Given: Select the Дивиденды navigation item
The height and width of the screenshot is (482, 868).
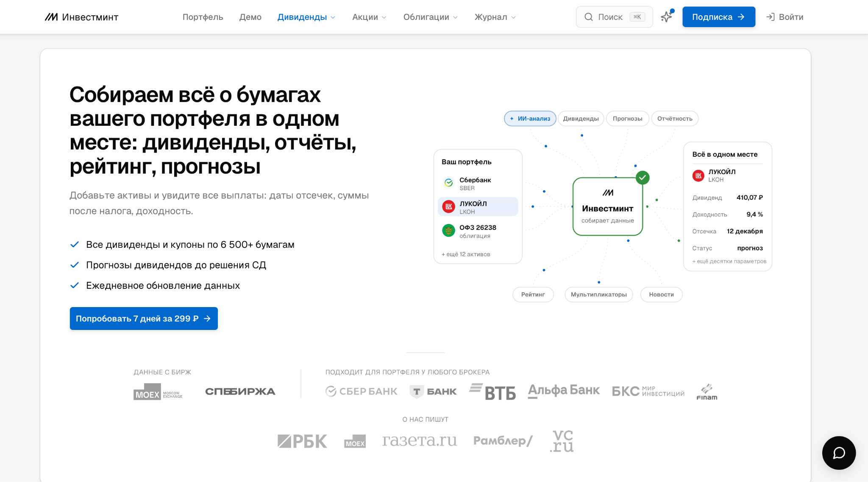Looking at the screenshot, I should coord(302,17).
